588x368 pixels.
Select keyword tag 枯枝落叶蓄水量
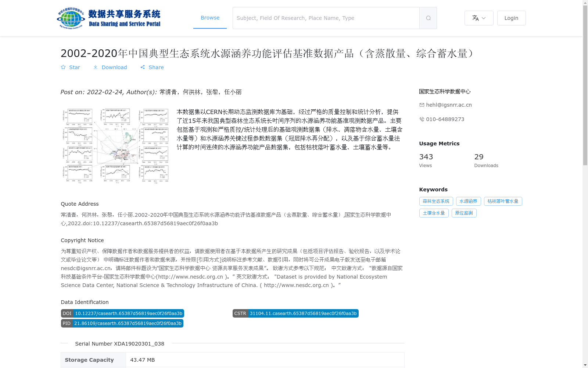pyautogui.click(x=503, y=201)
